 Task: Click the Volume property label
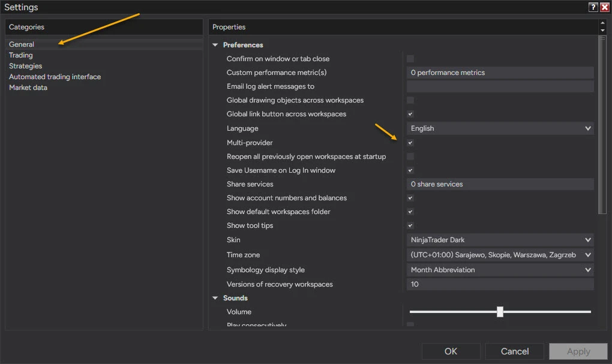[239, 312]
